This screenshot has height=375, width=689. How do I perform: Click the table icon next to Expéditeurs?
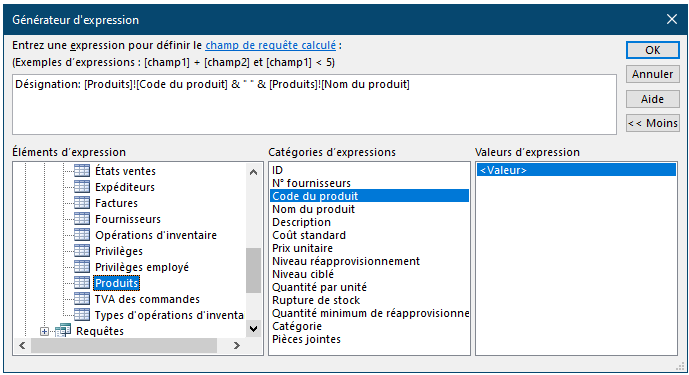tap(82, 187)
